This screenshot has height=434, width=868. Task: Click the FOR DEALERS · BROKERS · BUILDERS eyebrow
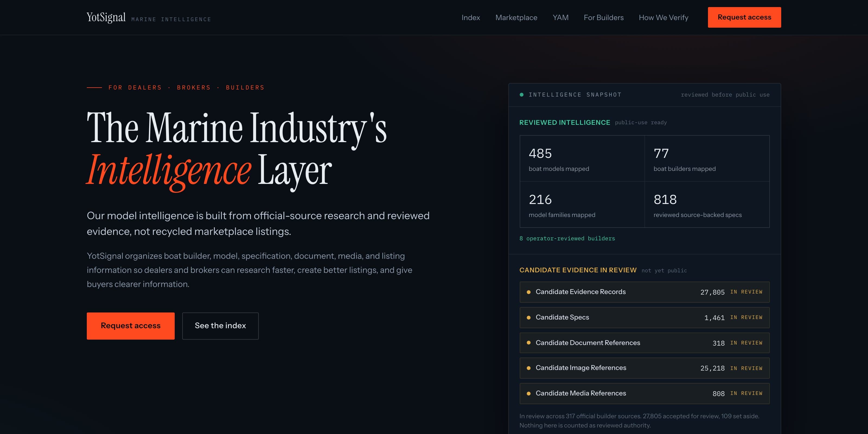186,88
